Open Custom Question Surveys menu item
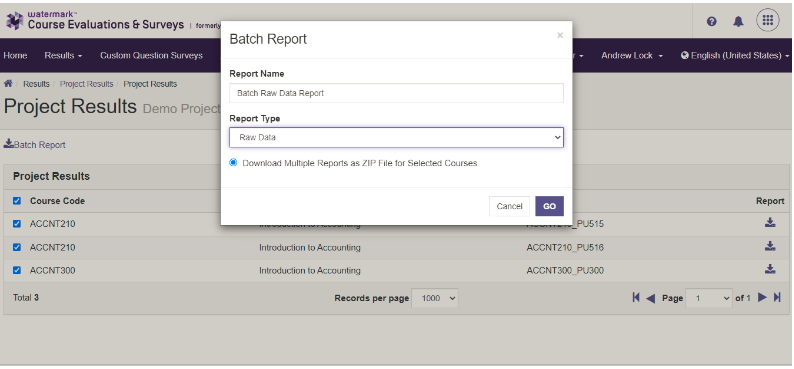 coord(151,56)
